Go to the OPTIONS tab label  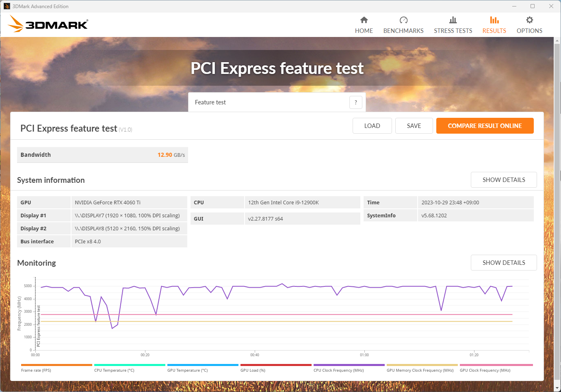(x=530, y=31)
